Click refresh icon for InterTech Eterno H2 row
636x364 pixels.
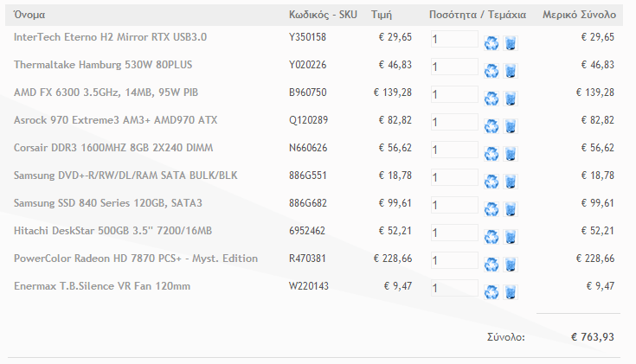(491, 43)
